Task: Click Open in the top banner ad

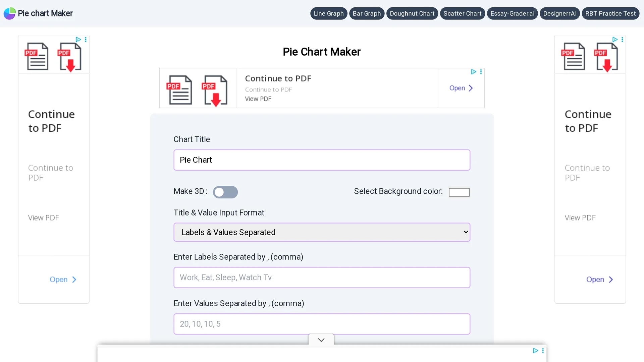Action: (x=461, y=88)
